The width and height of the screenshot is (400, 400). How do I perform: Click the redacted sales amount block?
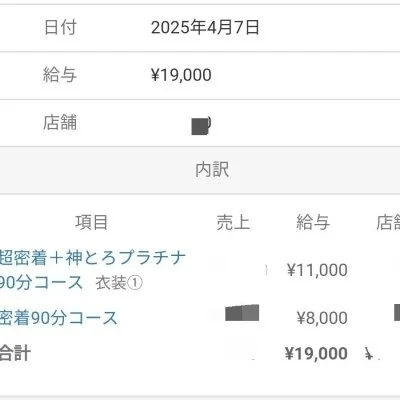[x=242, y=313]
